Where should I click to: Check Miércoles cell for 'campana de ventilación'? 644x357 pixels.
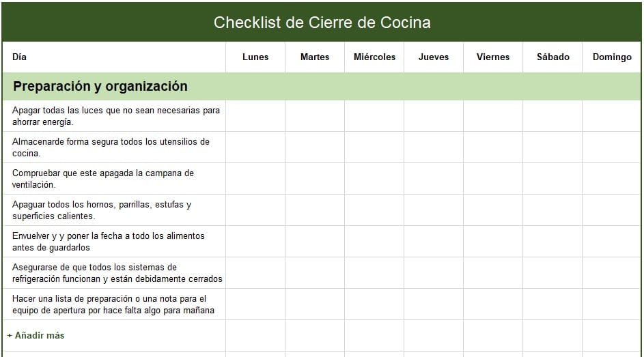(374, 179)
